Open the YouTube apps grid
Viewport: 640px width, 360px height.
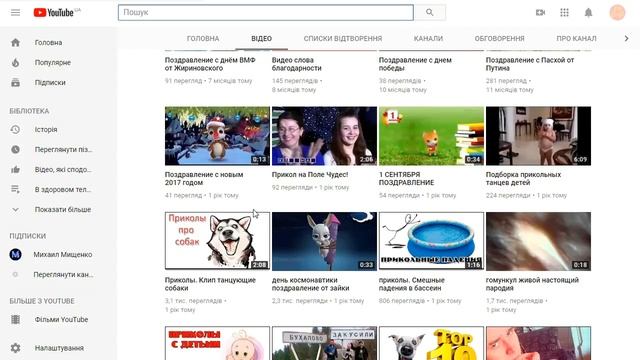click(x=564, y=13)
